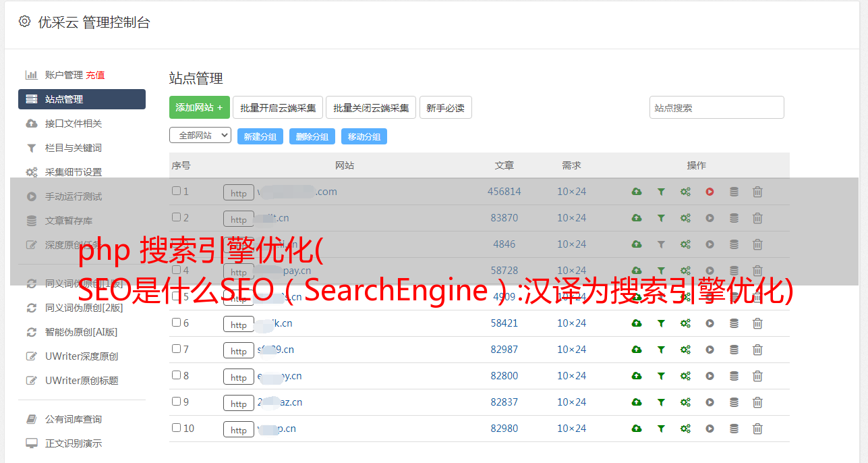The width and height of the screenshot is (868, 463).
Task: Click trash icon for site with 456814 articles
Action: pos(757,192)
